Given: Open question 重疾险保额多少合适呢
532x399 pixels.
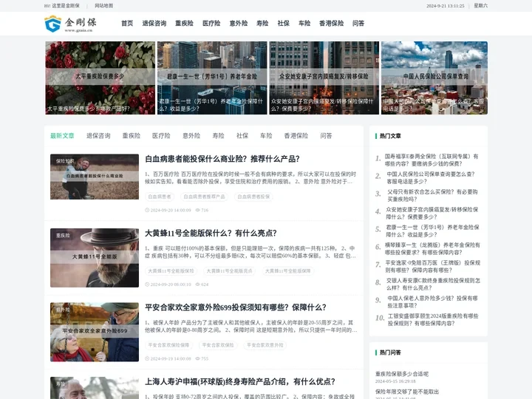Looking at the screenshot, I should 402,374.
